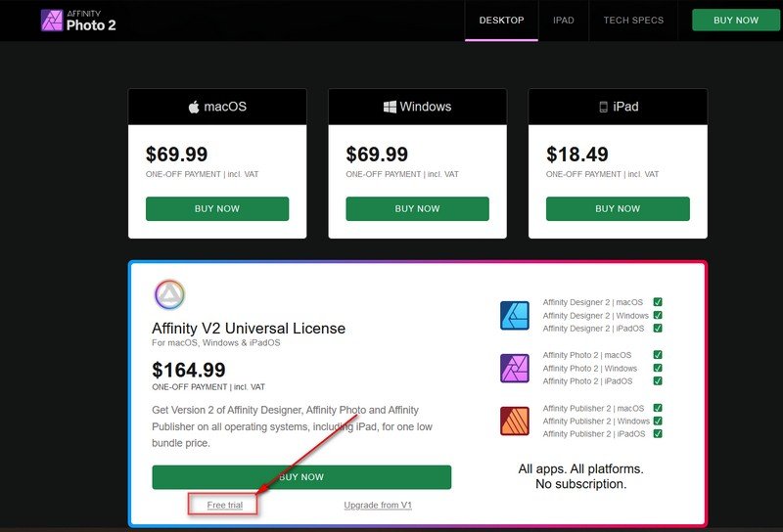The height and width of the screenshot is (532, 783).
Task: Toggle Affinity Photo 2 macOS checkmark
Action: pyautogui.click(x=658, y=355)
